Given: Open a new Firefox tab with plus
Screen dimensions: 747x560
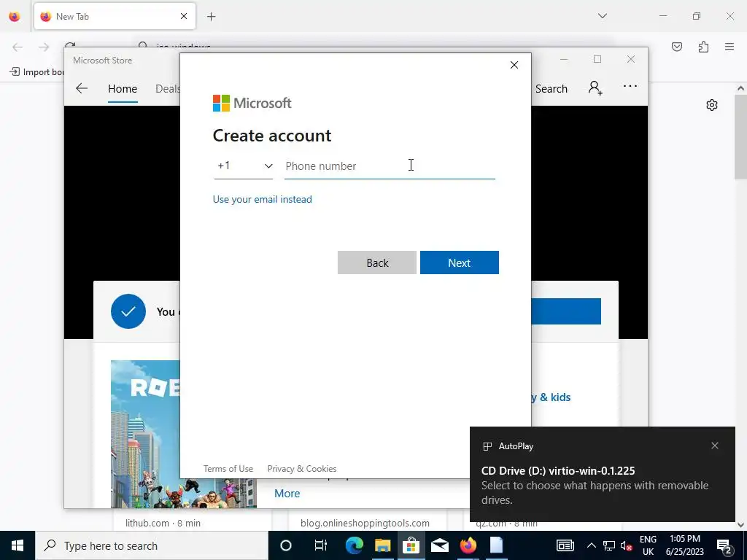Looking at the screenshot, I should 211,17.
